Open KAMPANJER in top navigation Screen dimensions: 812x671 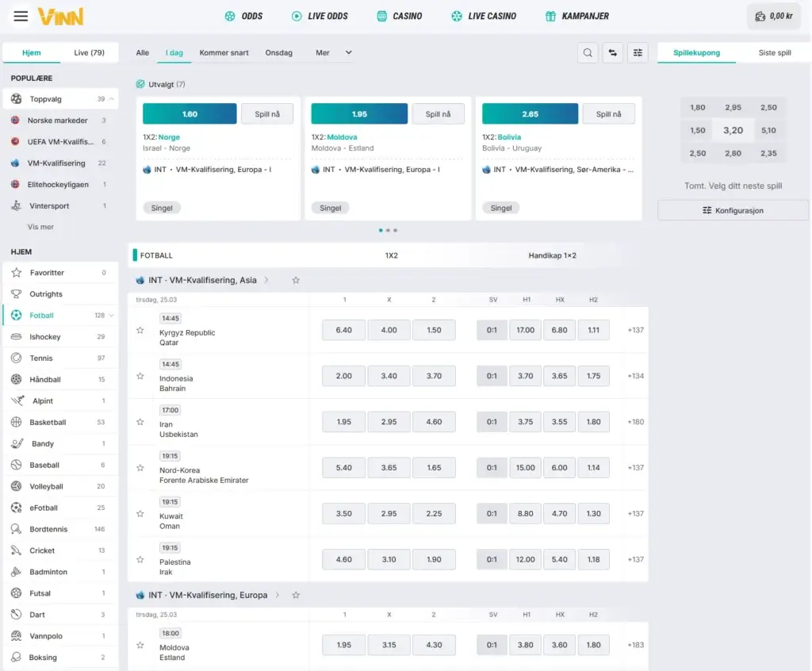click(577, 16)
